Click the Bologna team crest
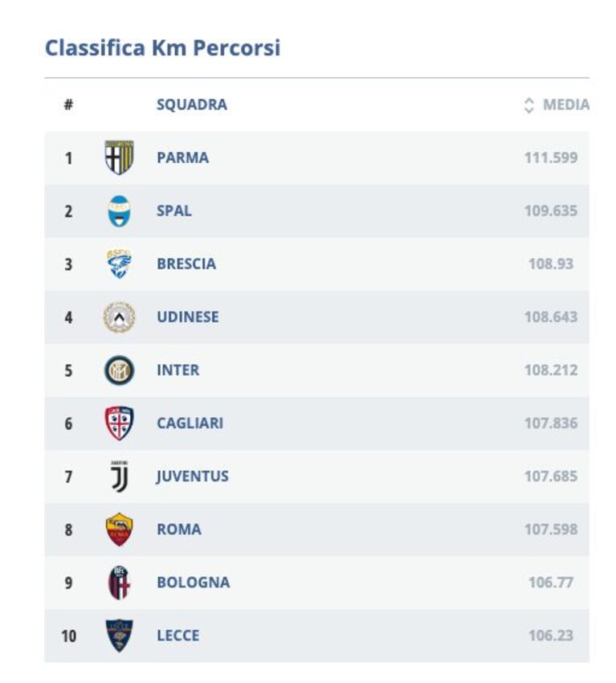Screen dimensions: 616x683 tap(119, 583)
